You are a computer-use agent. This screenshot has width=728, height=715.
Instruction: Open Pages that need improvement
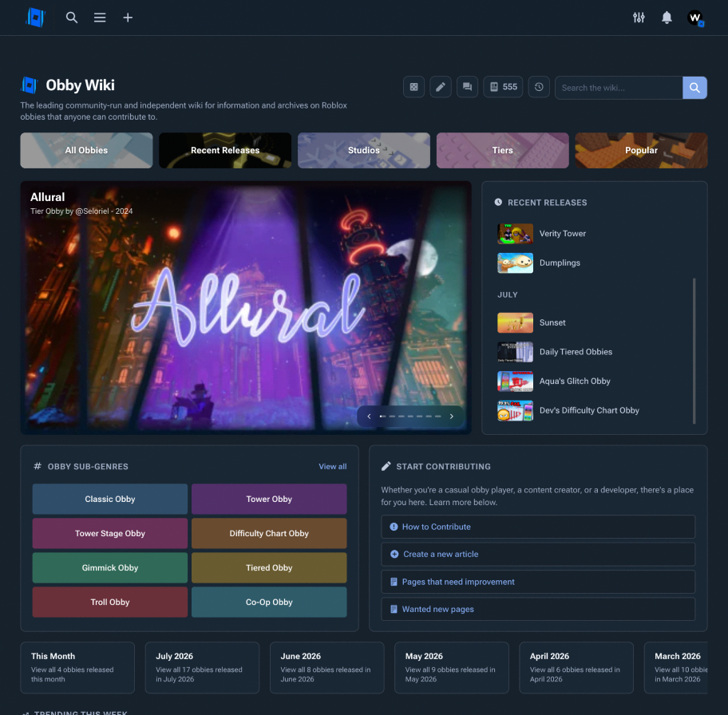point(538,582)
